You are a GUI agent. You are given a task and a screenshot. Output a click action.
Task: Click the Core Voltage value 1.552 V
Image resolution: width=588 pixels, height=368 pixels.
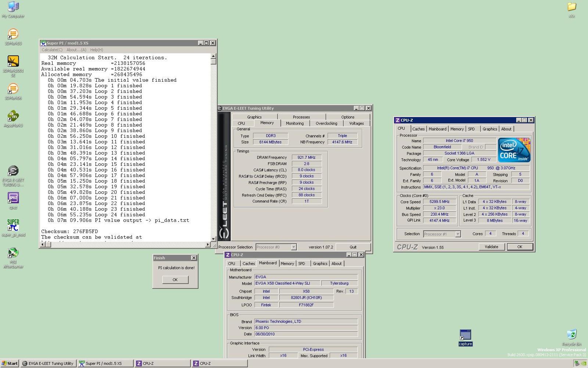(484, 160)
